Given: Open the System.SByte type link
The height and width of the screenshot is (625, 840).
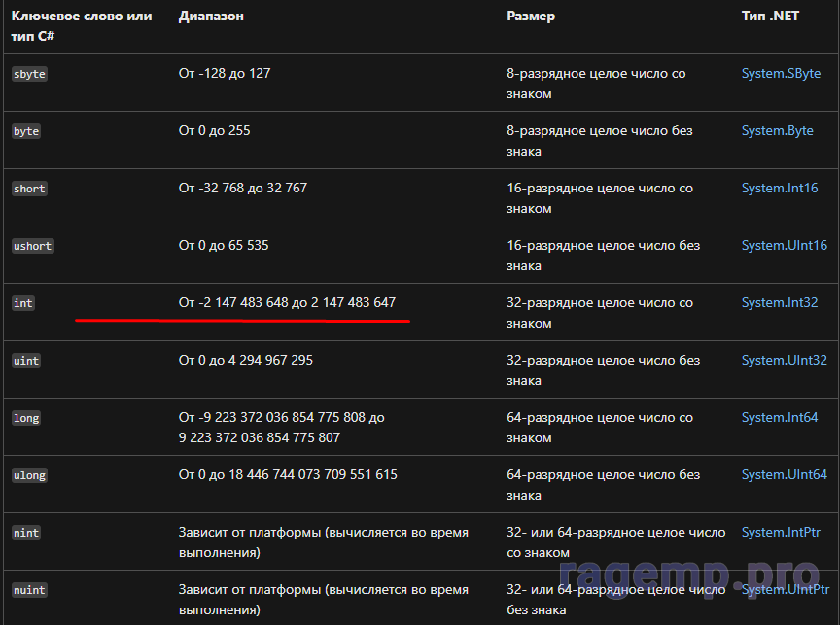Looking at the screenshot, I should (x=781, y=74).
